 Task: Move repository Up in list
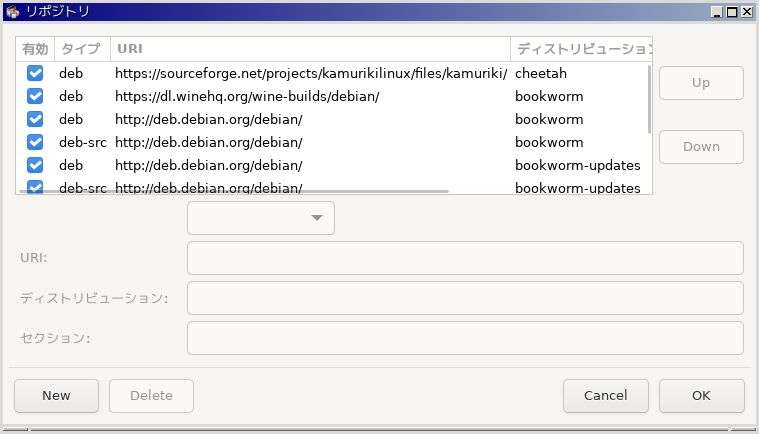point(701,83)
